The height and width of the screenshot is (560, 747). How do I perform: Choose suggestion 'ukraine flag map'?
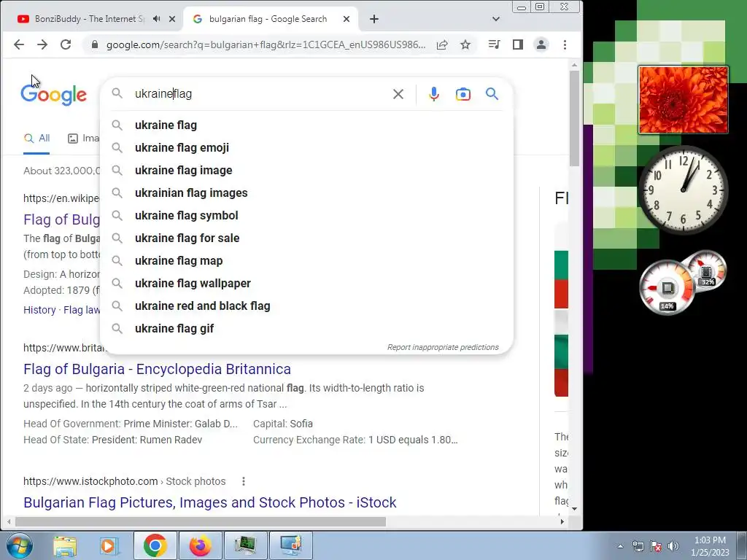tap(307, 261)
